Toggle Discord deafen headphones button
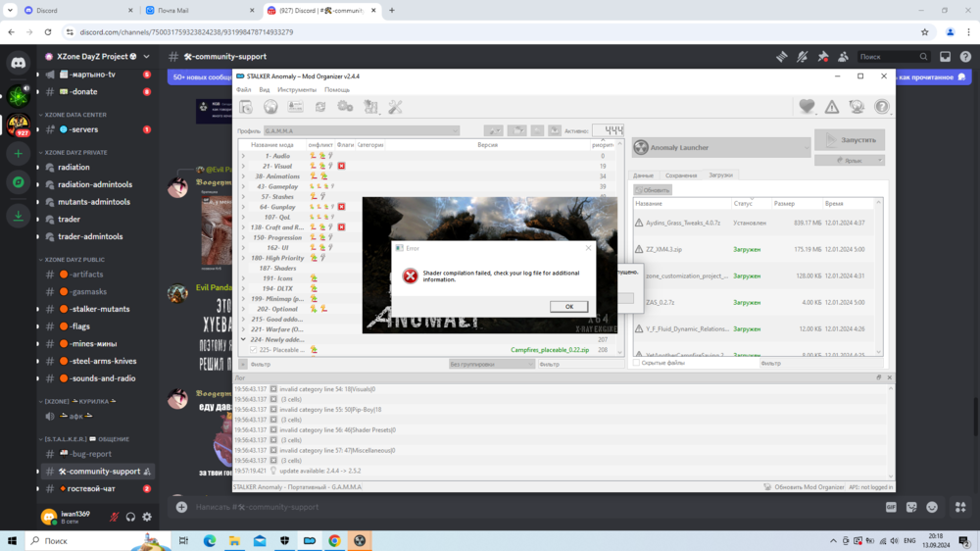Viewport: 980px width, 551px height. click(130, 517)
